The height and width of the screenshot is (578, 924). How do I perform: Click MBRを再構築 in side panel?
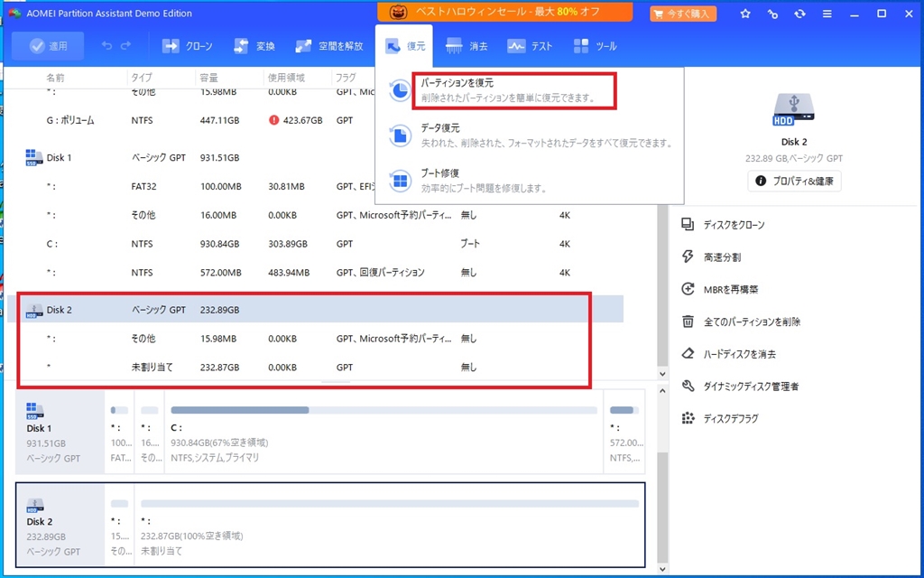[x=731, y=290]
